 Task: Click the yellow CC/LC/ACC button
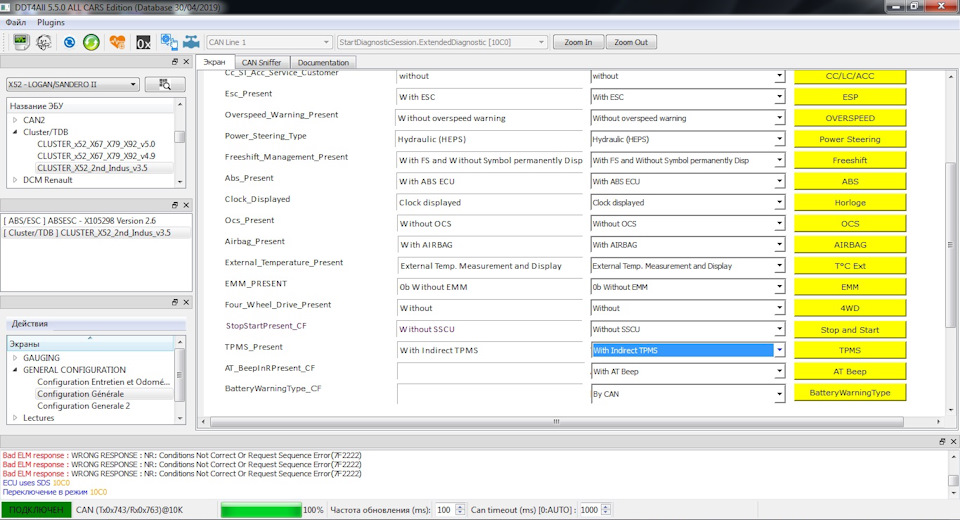(x=850, y=76)
